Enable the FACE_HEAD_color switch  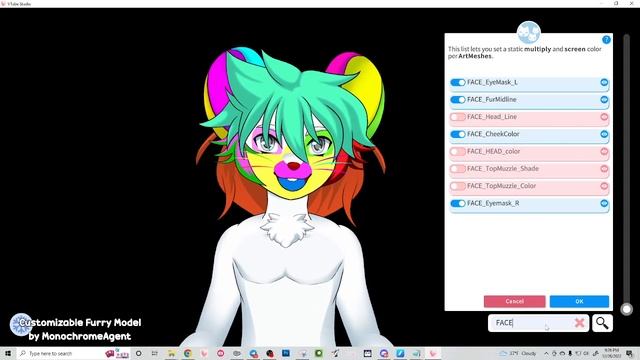tap(458, 151)
